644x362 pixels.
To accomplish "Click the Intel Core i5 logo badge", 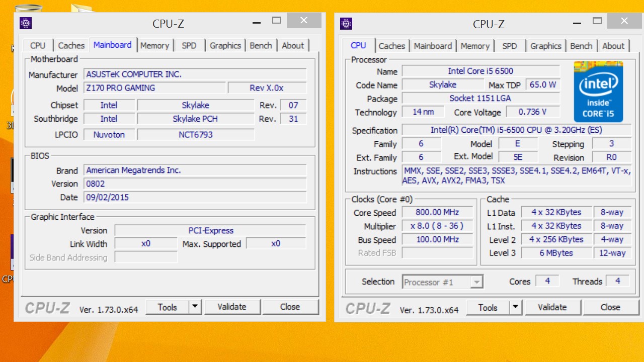I will tap(598, 92).
